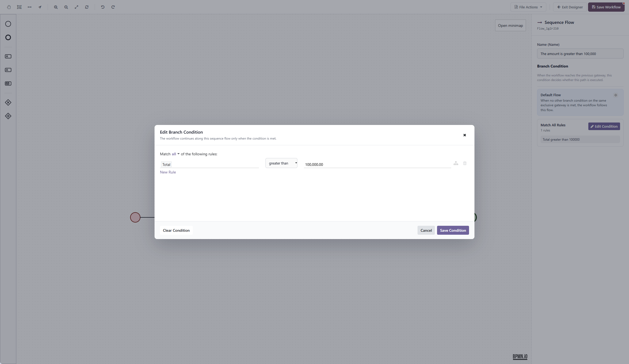Activate the lasso selection tool
This screenshot has height=364, width=629.
(19, 7)
